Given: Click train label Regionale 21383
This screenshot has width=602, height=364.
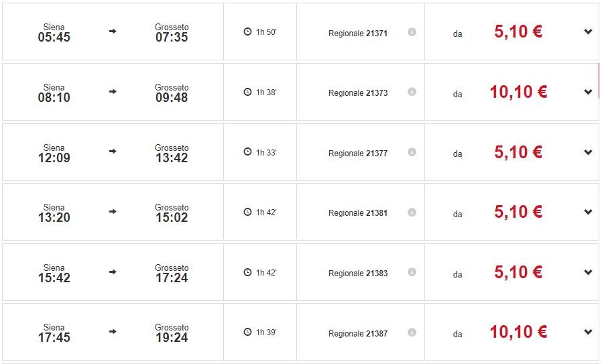Looking at the screenshot, I should [x=358, y=274].
